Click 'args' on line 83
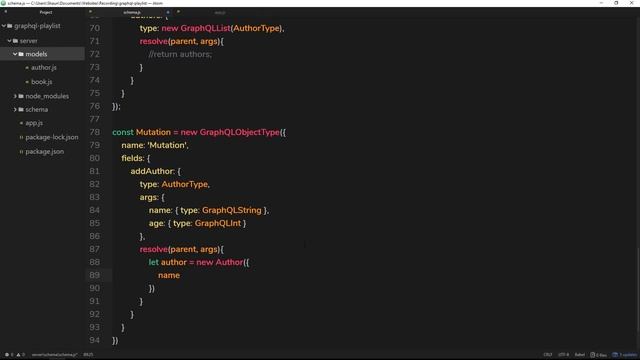 click(x=148, y=198)
